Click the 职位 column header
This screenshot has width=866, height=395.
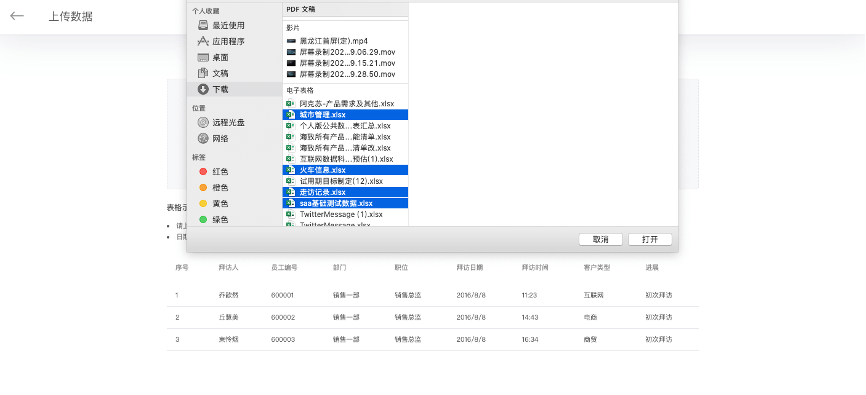pos(401,267)
